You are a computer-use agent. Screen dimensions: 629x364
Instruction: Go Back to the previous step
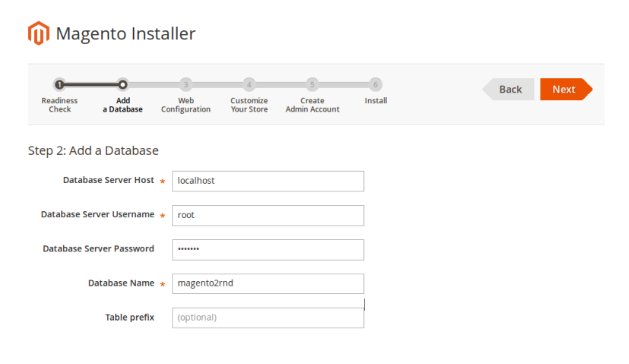[508, 89]
